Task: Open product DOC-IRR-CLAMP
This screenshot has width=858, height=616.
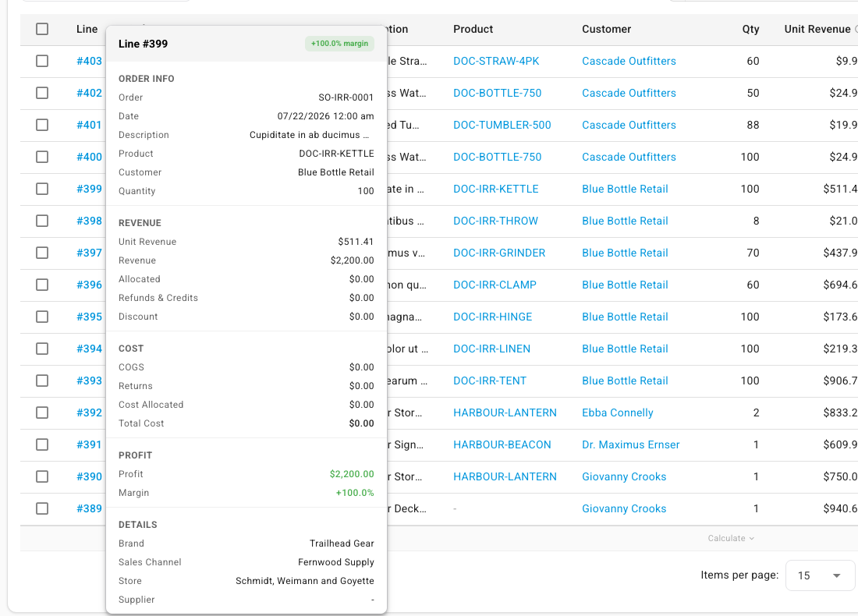Action: tap(495, 285)
